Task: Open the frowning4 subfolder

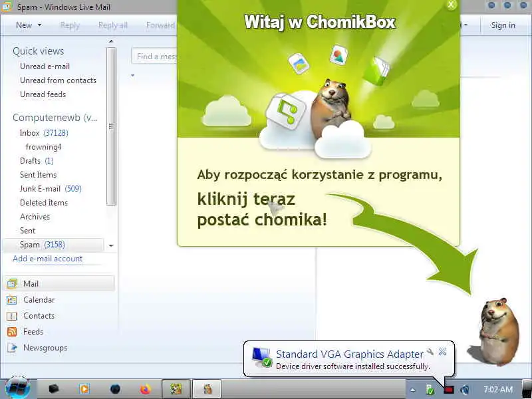Action: click(x=43, y=147)
